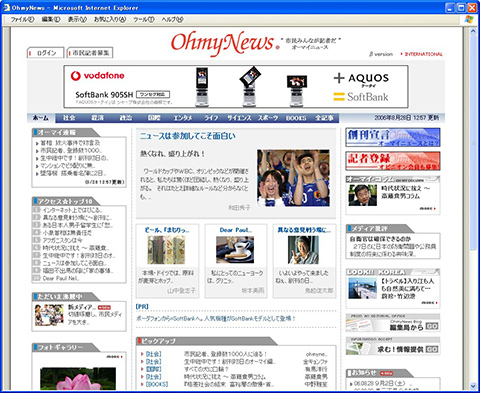480x393 pixels.
Task: Click the 市民記者募集 button
Action: pos(90,53)
